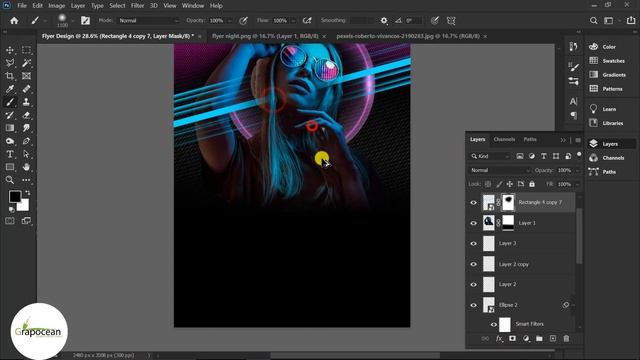Image resolution: width=640 pixels, height=360 pixels.
Task: Toggle visibility of Layer 3
Action: (473, 244)
